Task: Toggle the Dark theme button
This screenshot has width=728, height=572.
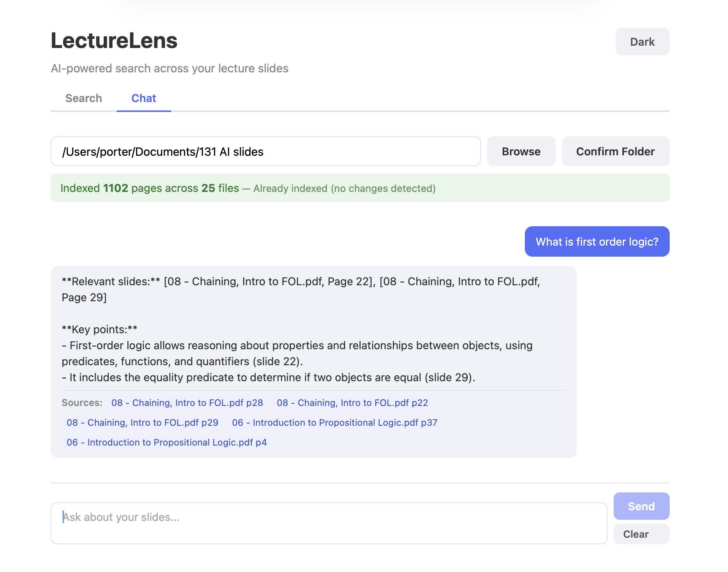Action: pyautogui.click(x=642, y=42)
